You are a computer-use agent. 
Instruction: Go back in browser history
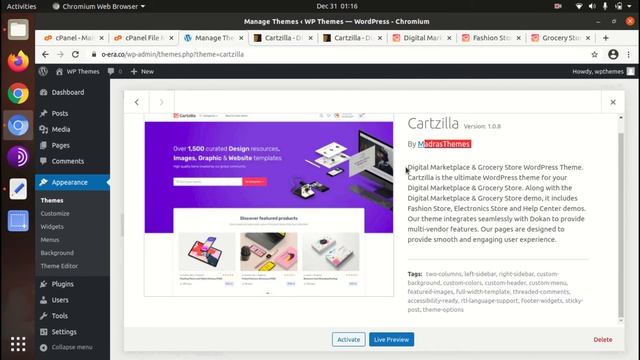(45, 54)
